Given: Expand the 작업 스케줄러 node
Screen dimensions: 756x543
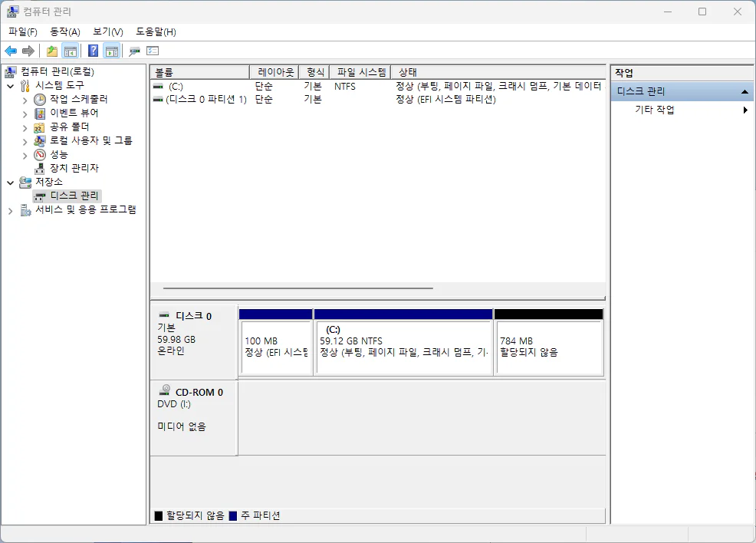Looking at the screenshot, I should (x=25, y=100).
